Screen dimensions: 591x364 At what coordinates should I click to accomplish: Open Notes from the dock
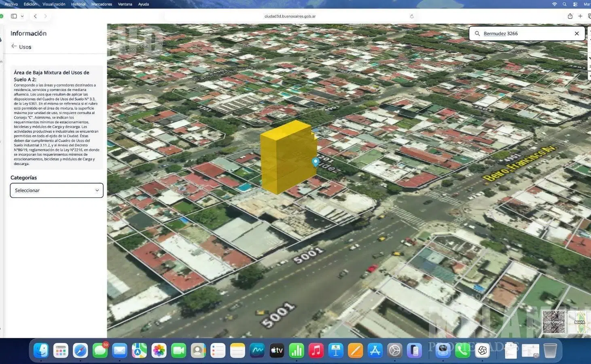pyautogui.click(x=237, y=350)
